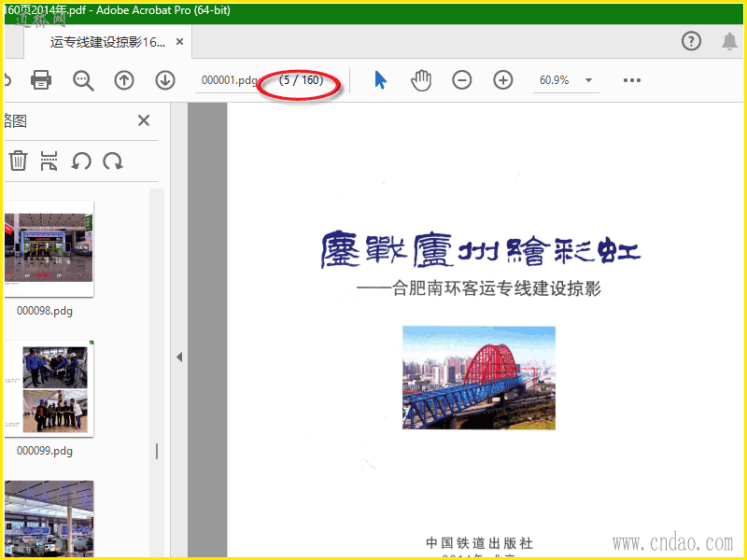Open the find text magnifier tool

(x=83, y=80)
